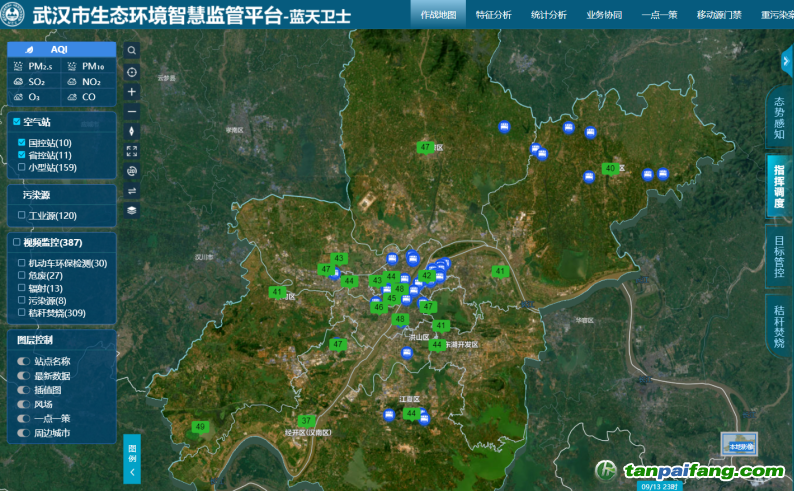Zoom in with the plus icon
This screenshot has width=794, height=491.
pos(132,91)
